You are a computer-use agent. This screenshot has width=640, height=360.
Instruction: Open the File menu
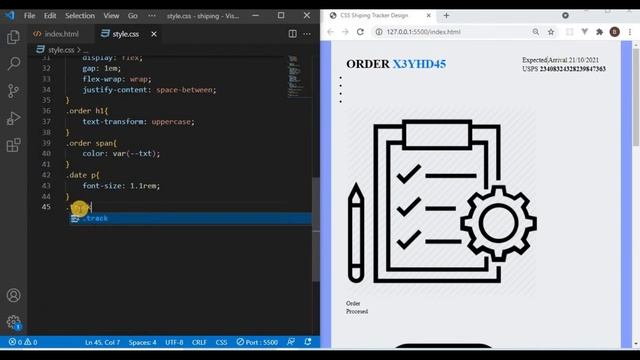click(x=29, y=16)
